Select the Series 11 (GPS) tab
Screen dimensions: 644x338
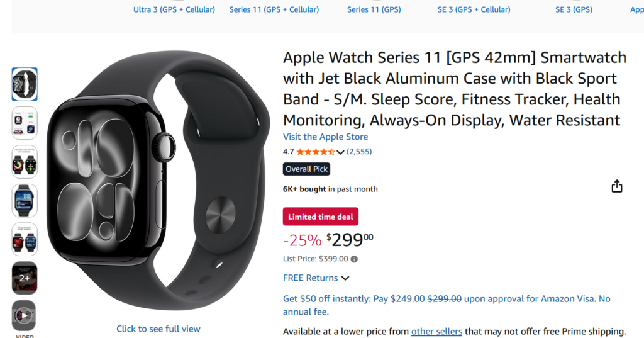[x=374, y=9]
